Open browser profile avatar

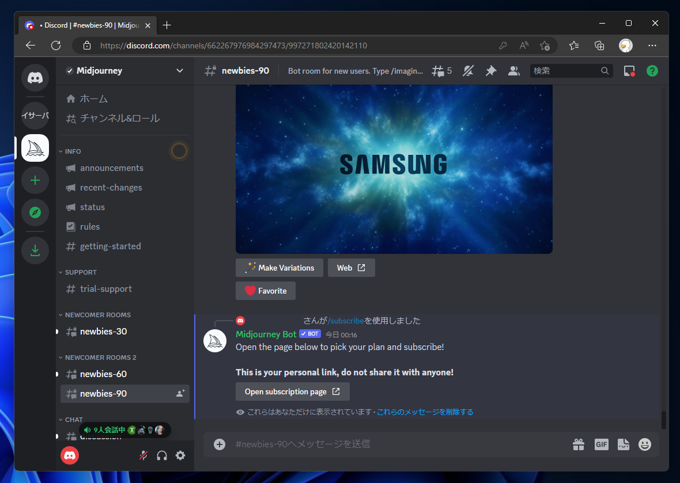[625, 46]
